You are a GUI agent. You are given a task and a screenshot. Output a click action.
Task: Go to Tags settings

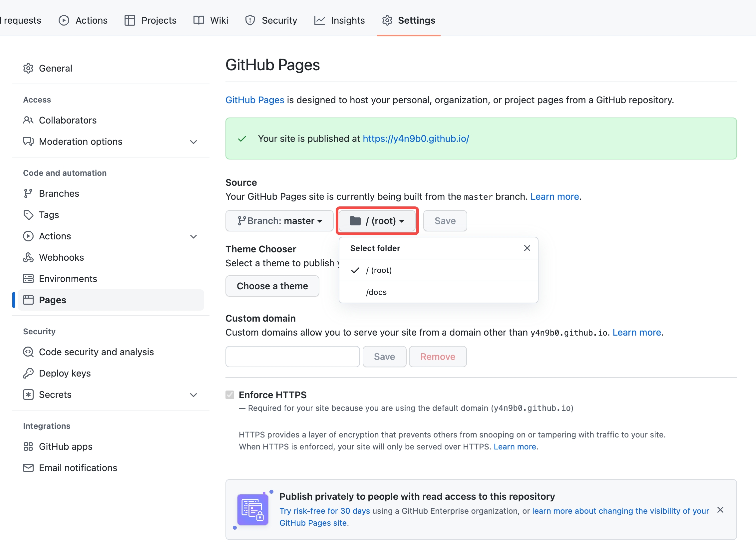tap(111, 215)
